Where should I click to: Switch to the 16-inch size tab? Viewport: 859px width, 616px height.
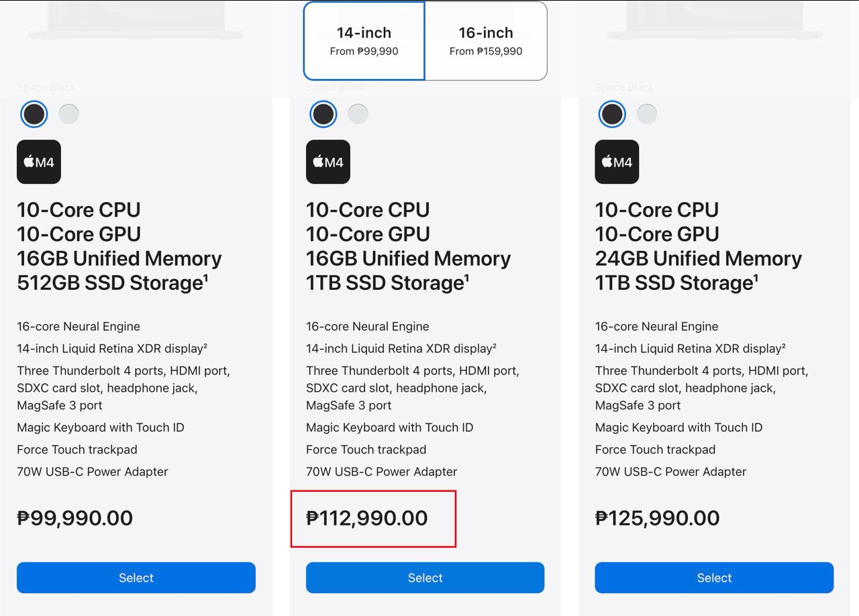pyautogui.click(x=486, y=41)
